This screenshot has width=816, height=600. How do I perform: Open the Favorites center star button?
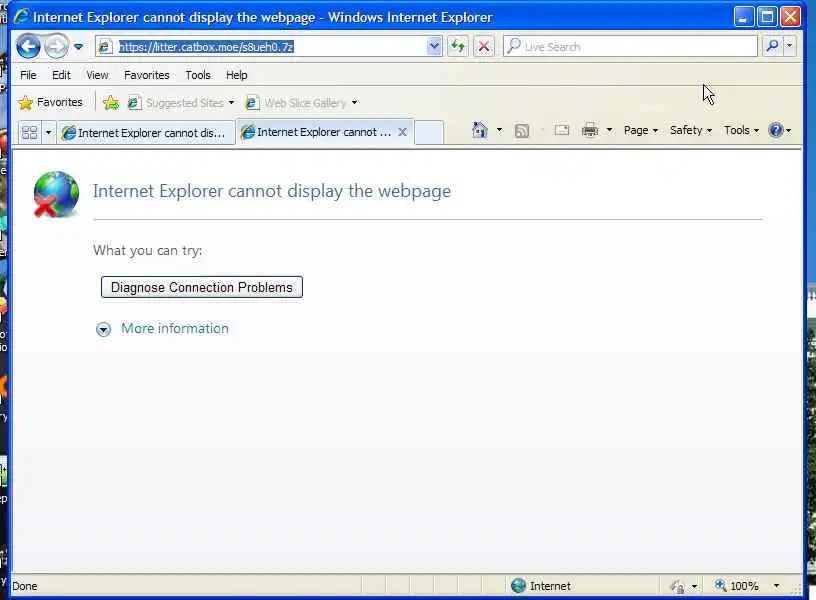(x=50, y=103)
